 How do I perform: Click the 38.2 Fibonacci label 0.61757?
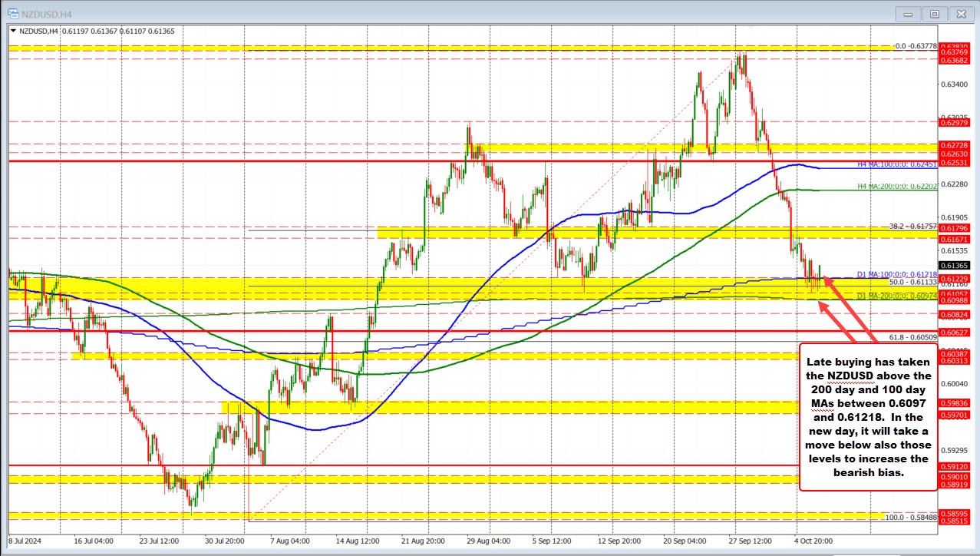pos(913,227)
